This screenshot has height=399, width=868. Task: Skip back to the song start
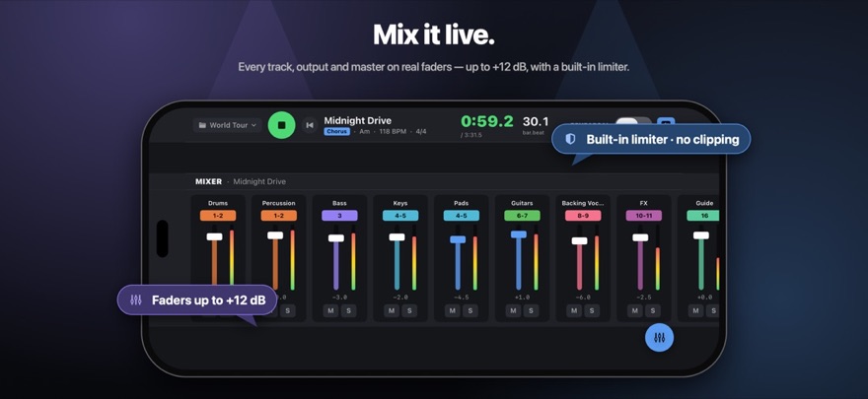[x=310, y=125]
